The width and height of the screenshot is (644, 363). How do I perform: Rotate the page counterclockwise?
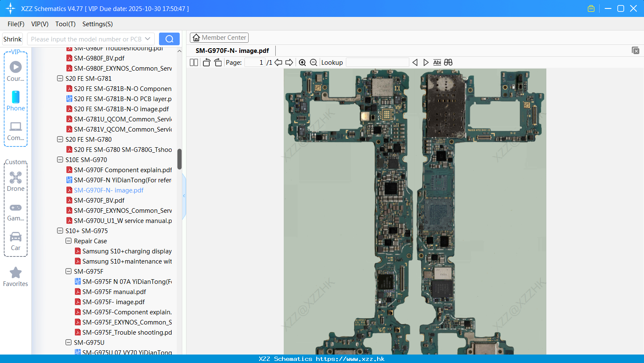[x=206, y=62]
